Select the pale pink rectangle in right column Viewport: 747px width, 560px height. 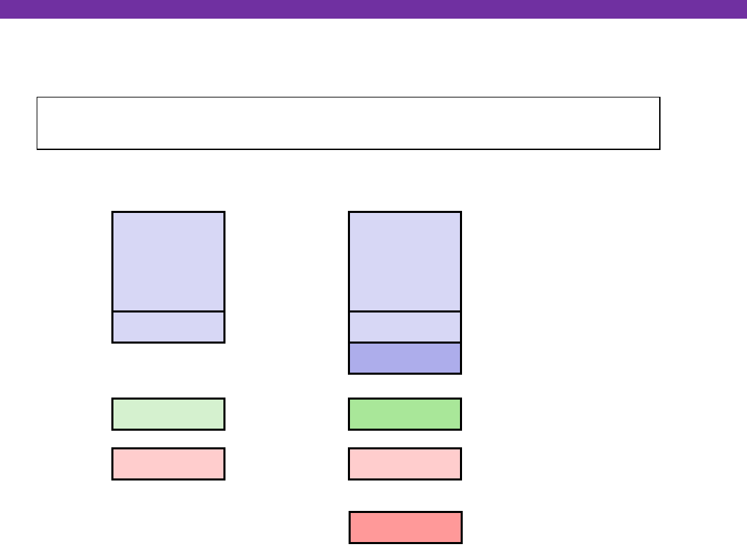point(405,463)
